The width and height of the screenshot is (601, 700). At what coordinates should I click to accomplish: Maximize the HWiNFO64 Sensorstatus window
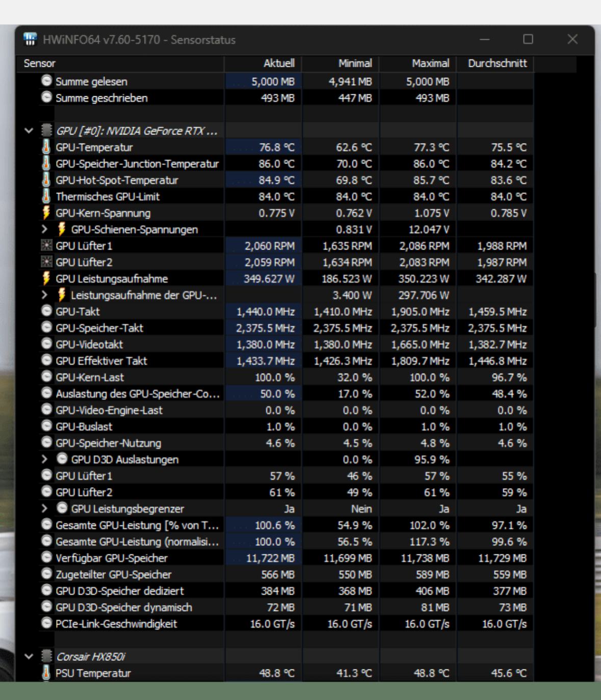528,39
